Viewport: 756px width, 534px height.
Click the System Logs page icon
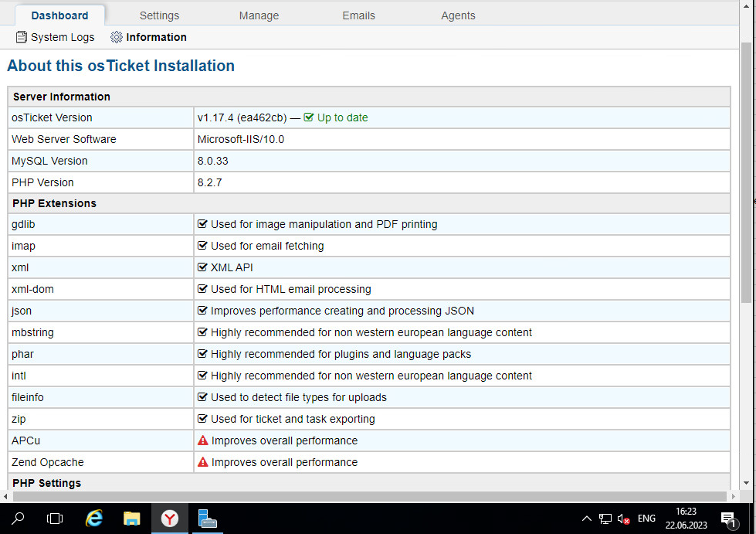(x=22, y=37)
